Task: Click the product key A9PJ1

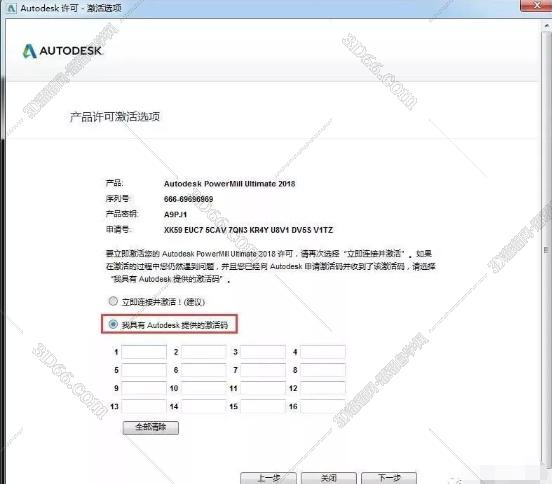Action: (175, 215)
